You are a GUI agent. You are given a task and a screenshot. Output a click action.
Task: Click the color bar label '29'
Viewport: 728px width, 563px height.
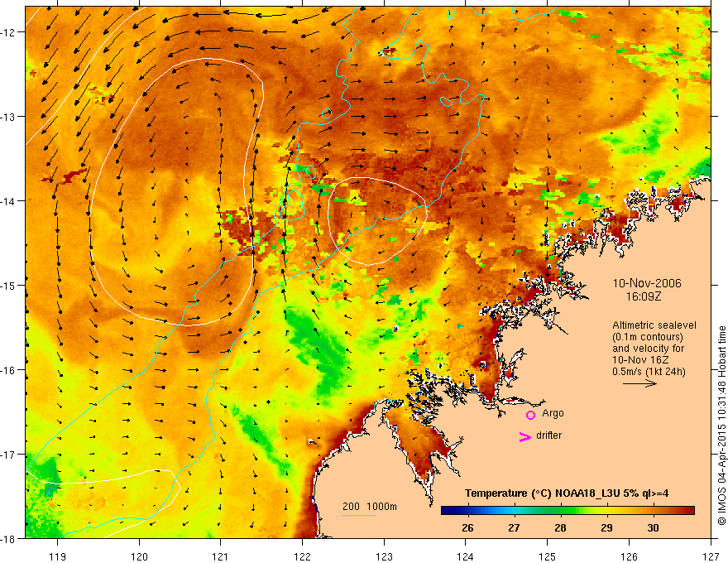click(606, 527)
